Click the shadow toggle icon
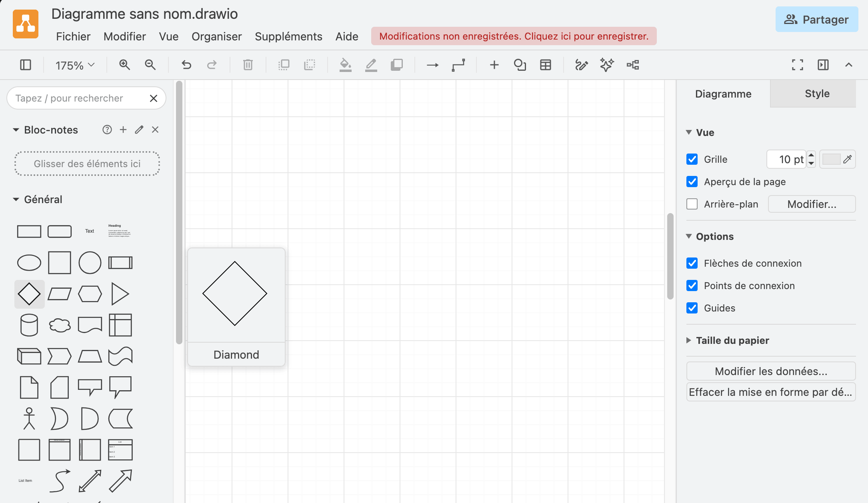 tap(397, 65)
